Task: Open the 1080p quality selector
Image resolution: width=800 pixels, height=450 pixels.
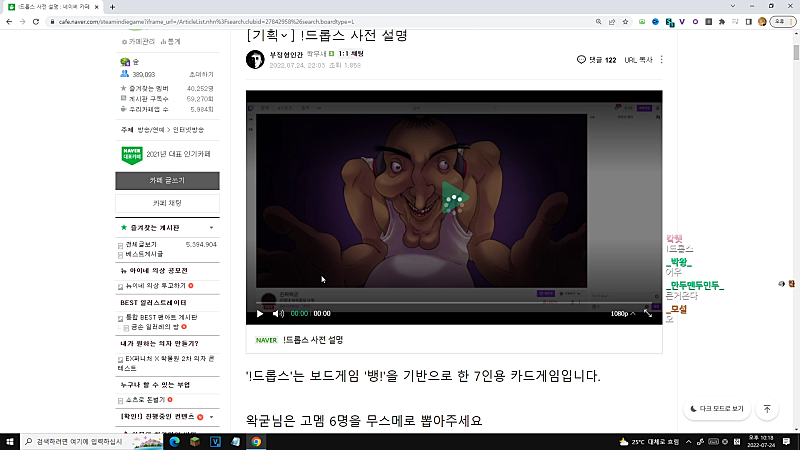Action: coord(622,314)
